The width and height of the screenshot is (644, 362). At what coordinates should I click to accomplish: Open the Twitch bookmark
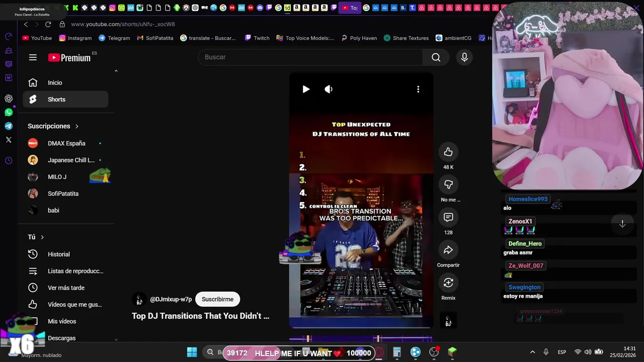(257, 38)
